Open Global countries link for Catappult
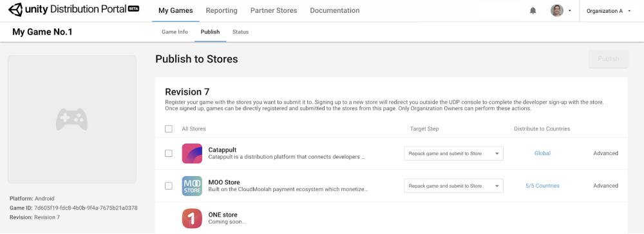 pos(542,153)
